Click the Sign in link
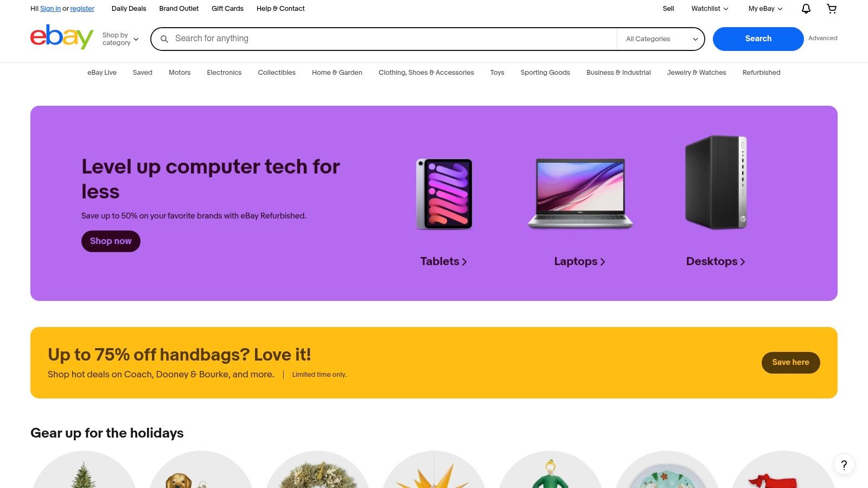The image size is (868, 488). [x=50, y=9]
